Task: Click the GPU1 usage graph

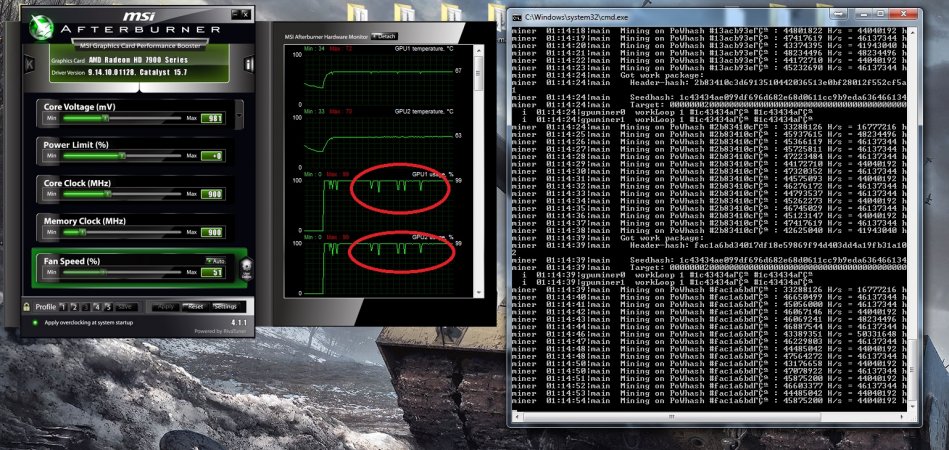Action: (379, 206)
